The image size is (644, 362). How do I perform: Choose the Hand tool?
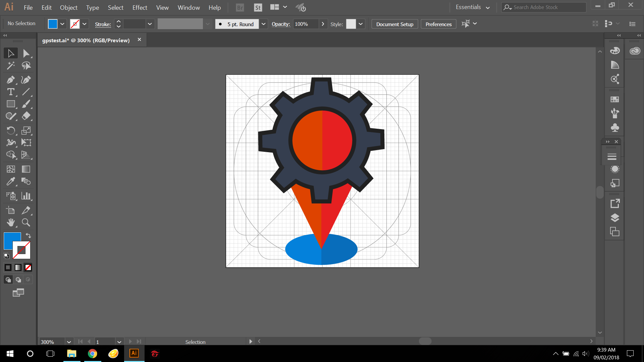10,222
